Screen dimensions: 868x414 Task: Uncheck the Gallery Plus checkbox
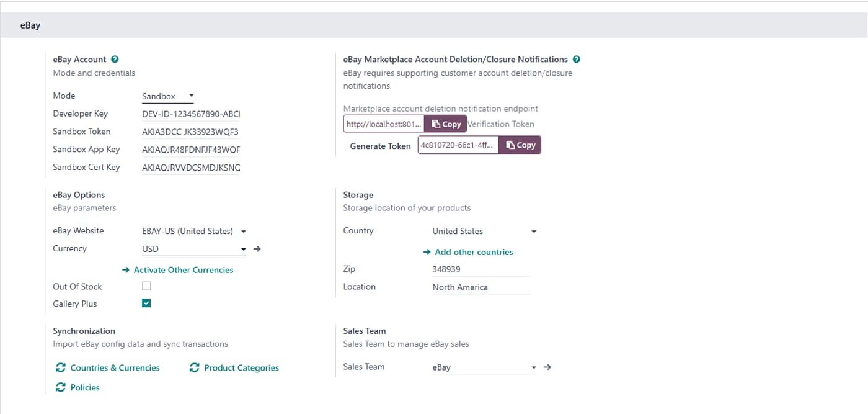(146, 304)
